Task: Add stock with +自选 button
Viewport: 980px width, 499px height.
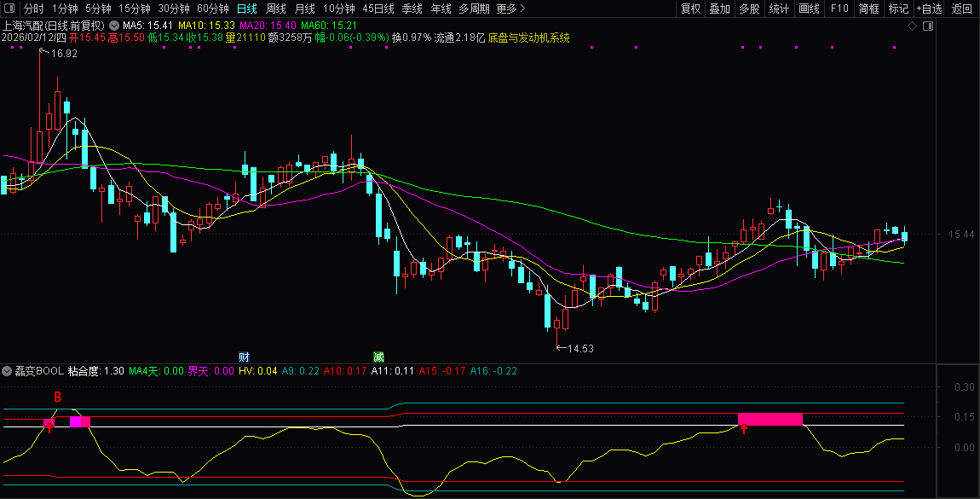Action: pyautogui.click(x=929, y=9)
